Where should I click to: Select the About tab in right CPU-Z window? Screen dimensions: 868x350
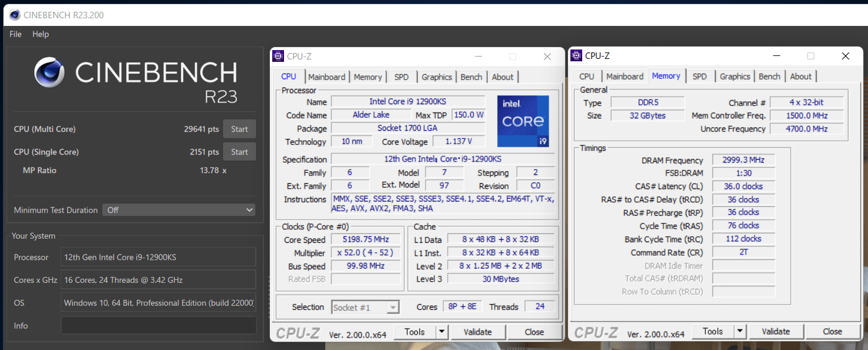(801, 76)
